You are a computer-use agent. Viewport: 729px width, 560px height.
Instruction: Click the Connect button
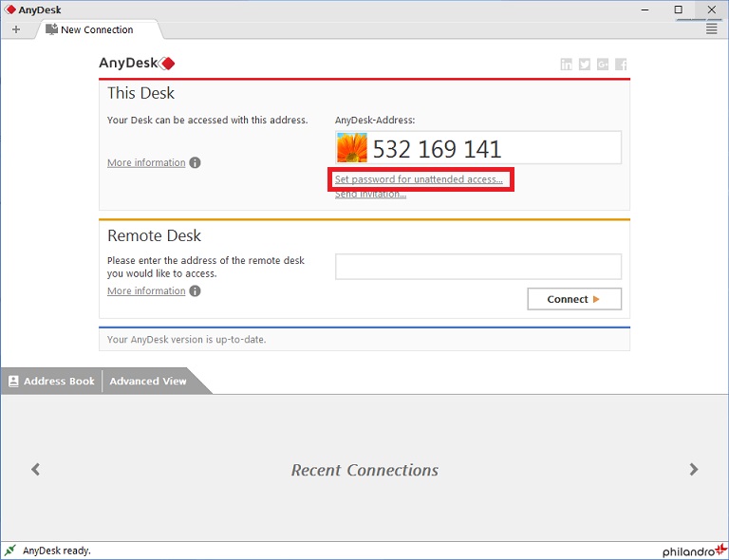click(x=574, y=299)
